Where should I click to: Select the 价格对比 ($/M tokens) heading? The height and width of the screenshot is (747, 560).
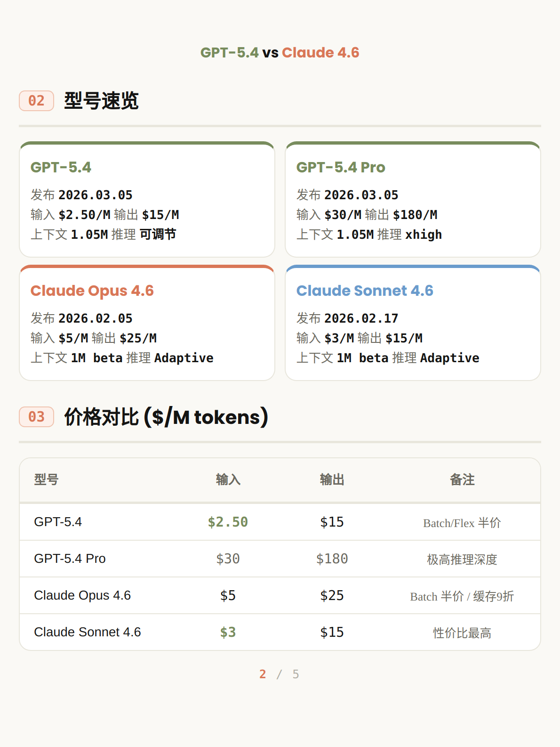click(x=166, y=417)
